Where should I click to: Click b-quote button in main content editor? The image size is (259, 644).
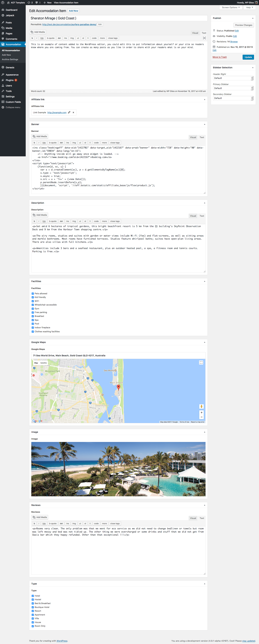(51, 38)
